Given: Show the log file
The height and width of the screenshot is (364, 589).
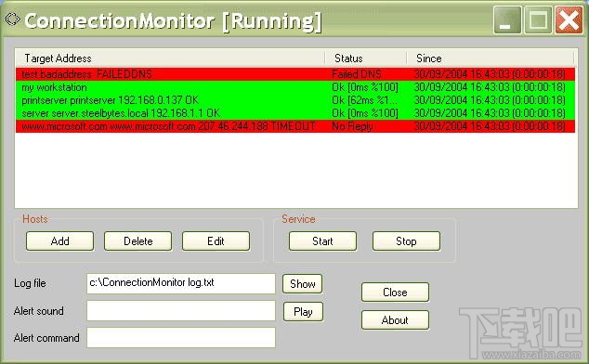Looking at the screenshot, I should 302,283.
